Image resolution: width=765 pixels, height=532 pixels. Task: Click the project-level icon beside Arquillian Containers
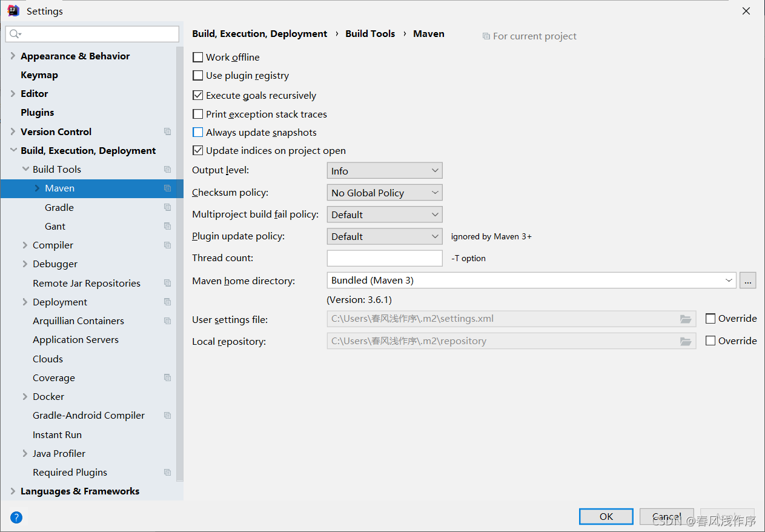pyautogui.click(x=168, y=321)
